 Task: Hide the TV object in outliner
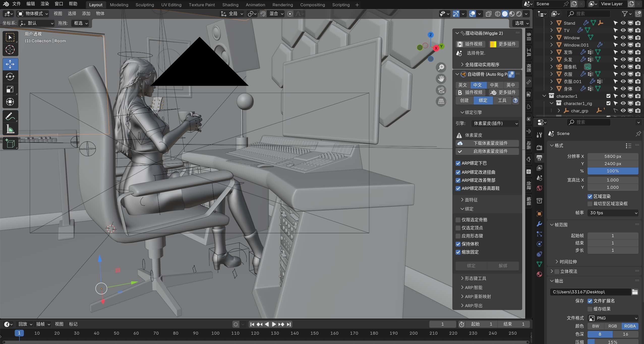623,30
